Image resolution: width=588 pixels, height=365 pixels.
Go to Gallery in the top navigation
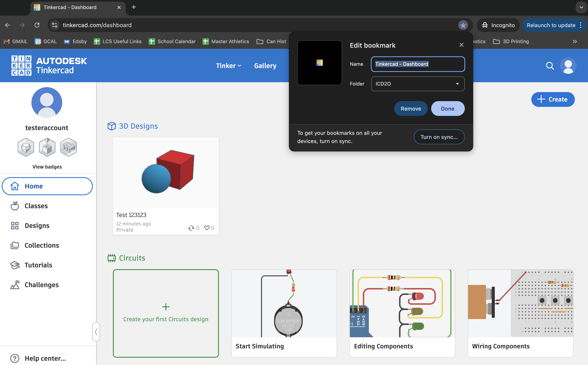coord(265,66)
